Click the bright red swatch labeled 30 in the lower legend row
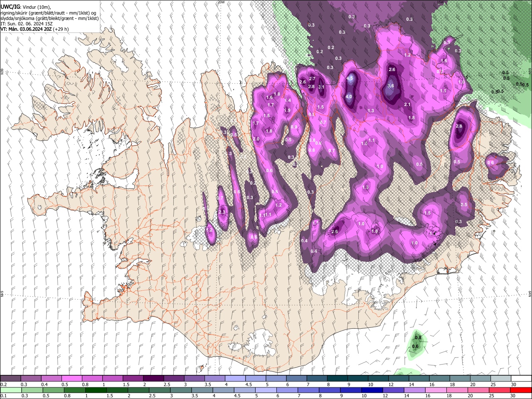The width and height of the screenshot is (532, 399). click(x=521, y=390)
